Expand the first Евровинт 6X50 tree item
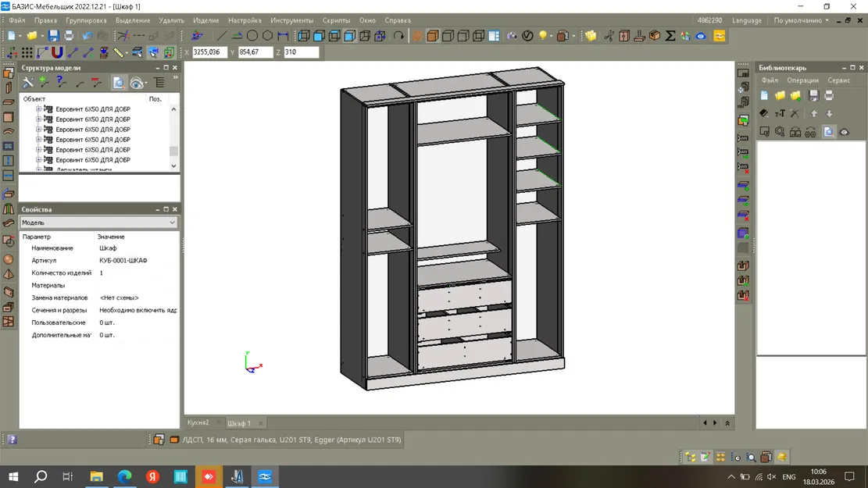The height and width of the screenshot is (488, 868). [x=39, y=109]
